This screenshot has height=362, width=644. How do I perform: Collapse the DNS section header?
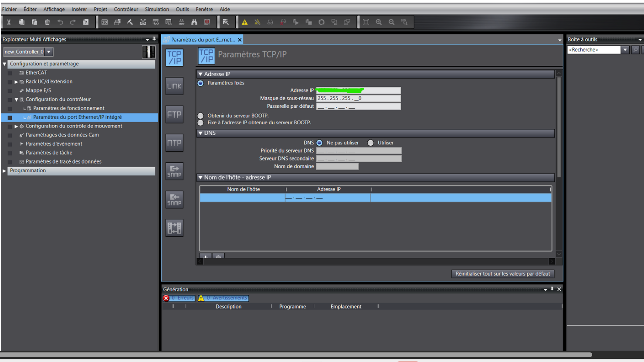tap(200, 133)
